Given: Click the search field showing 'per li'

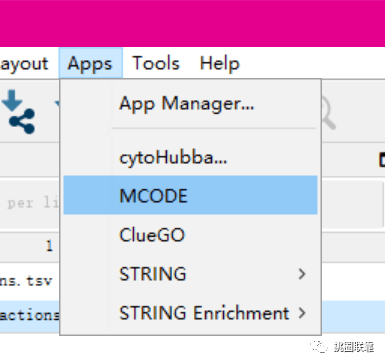Looking at the screenshot, I should tap(30, 204).
